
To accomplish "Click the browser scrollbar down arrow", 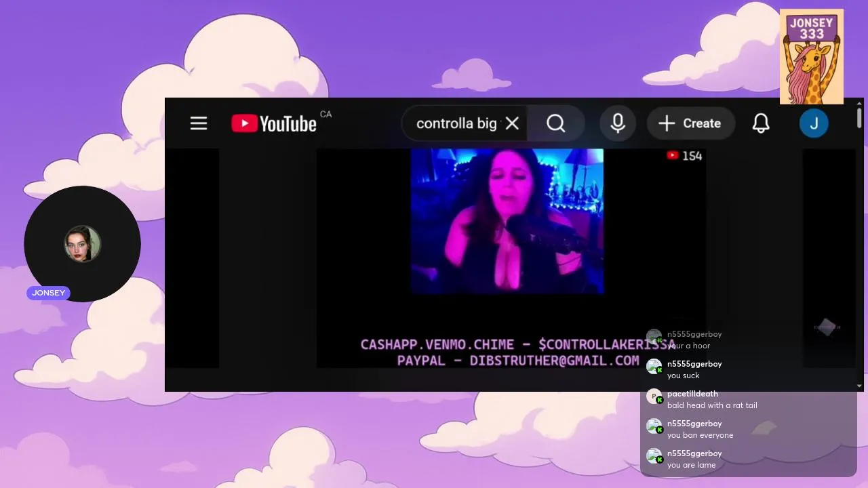I will pos(859,386).
